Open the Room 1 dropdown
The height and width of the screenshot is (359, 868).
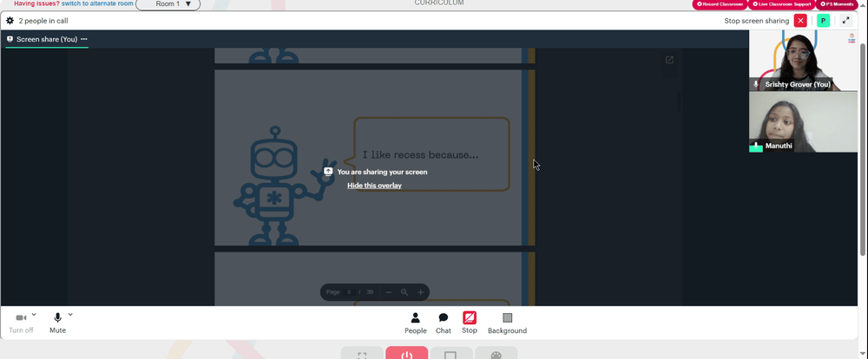click(x=168, y=4)
